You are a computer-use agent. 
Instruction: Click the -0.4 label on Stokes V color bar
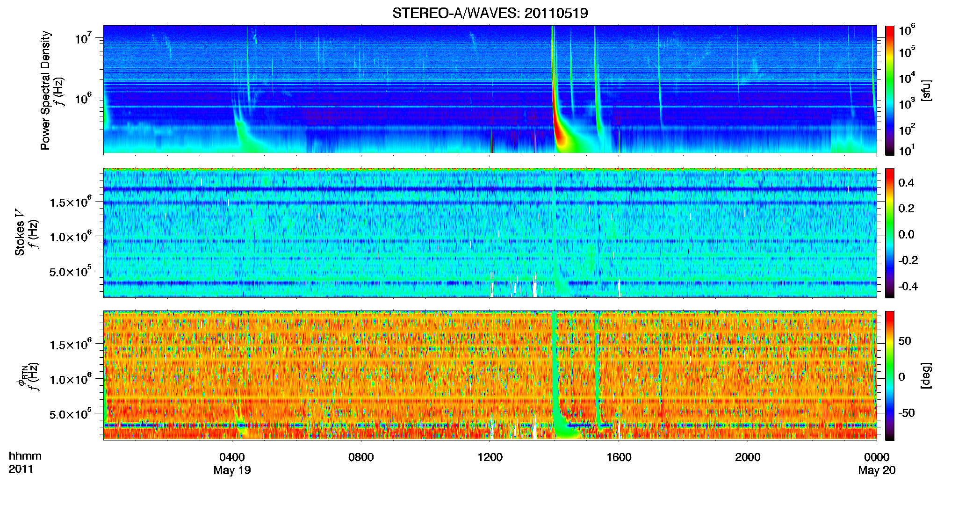click(x=908, y=287)
